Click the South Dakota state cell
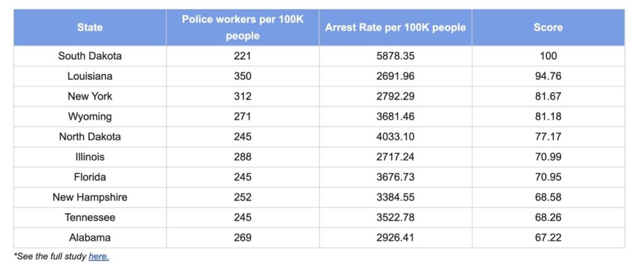644x268 pixels. tap(90, 56)
